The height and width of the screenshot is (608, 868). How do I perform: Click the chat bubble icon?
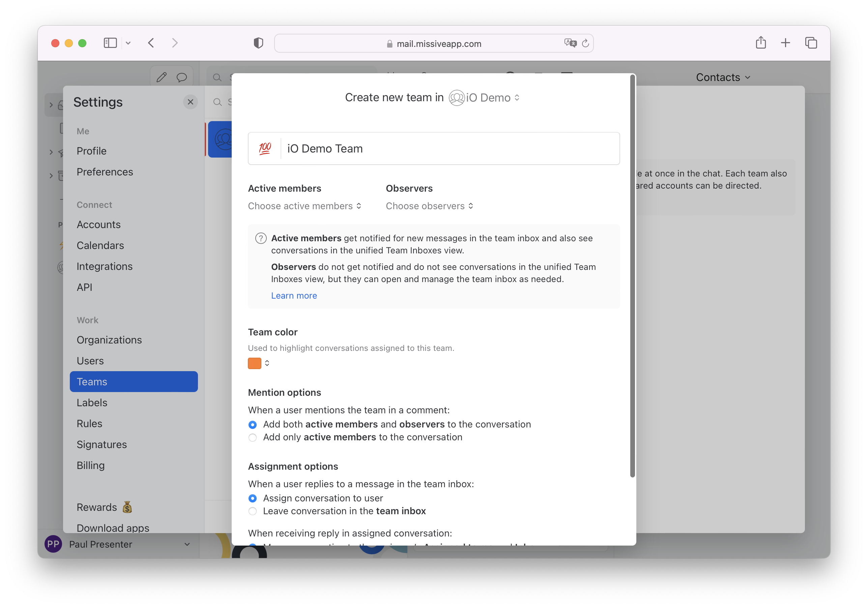[182, 78]
